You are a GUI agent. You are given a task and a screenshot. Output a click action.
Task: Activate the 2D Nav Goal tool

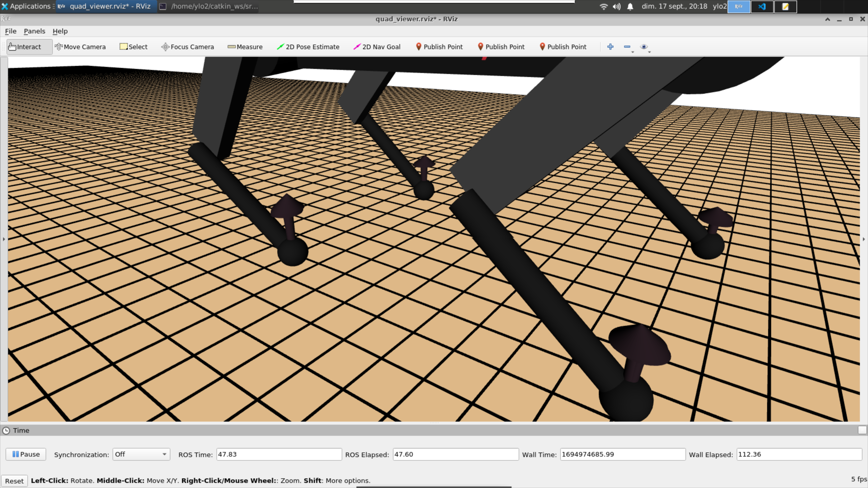click(x=377, y=47)
